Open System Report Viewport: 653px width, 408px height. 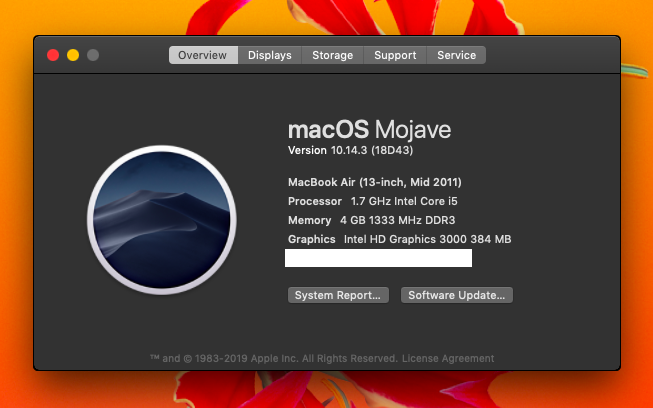tap(338, 295)
